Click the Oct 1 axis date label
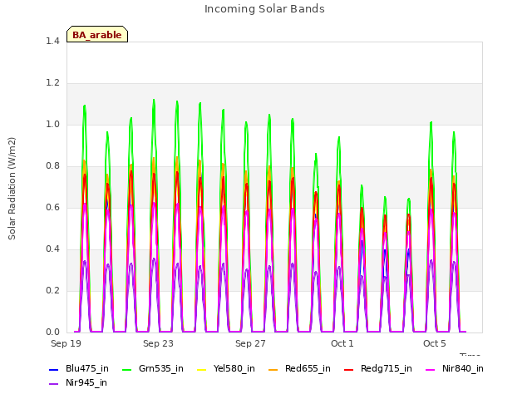The width and height of the screenshot is (532, 399). (x=342, y=343)
